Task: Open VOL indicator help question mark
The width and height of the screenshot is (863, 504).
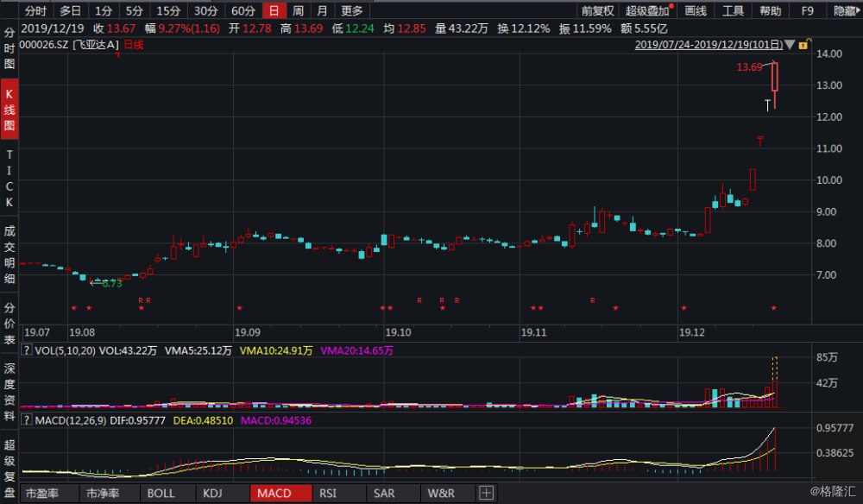Action: 26,350
